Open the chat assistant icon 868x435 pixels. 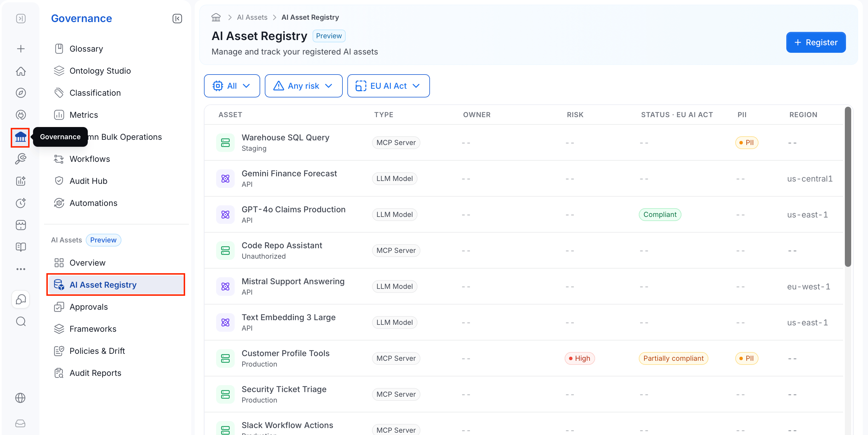pyautogui.click(x=21, y=299)
